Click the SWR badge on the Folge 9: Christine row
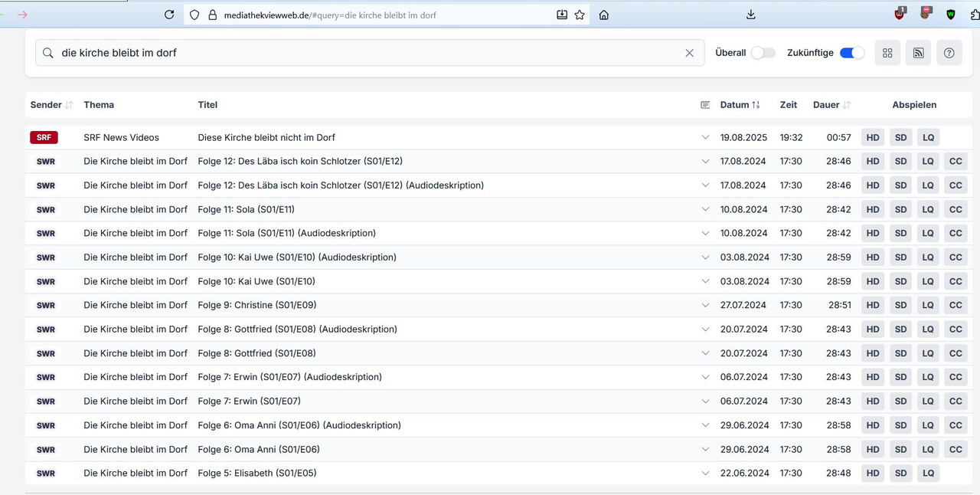Screen dimensions: 980x495 46,306
